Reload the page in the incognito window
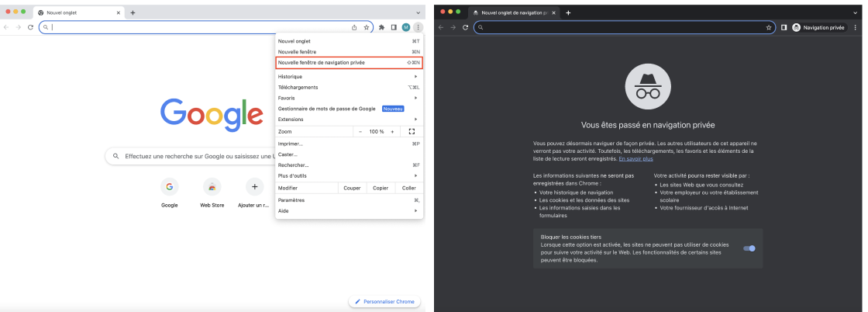This screenshot has width=868, height=312. (466, 27)
